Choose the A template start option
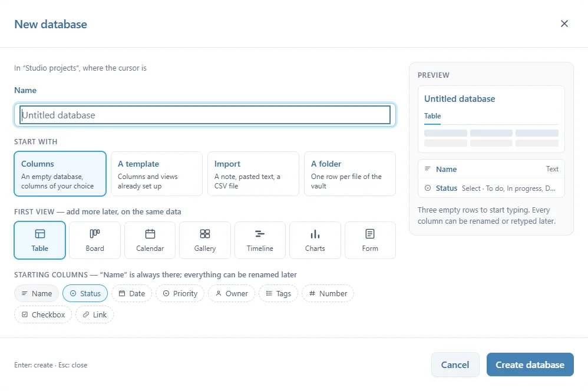Viewport: 588px width, 391px height. click(x=157, y=174)
